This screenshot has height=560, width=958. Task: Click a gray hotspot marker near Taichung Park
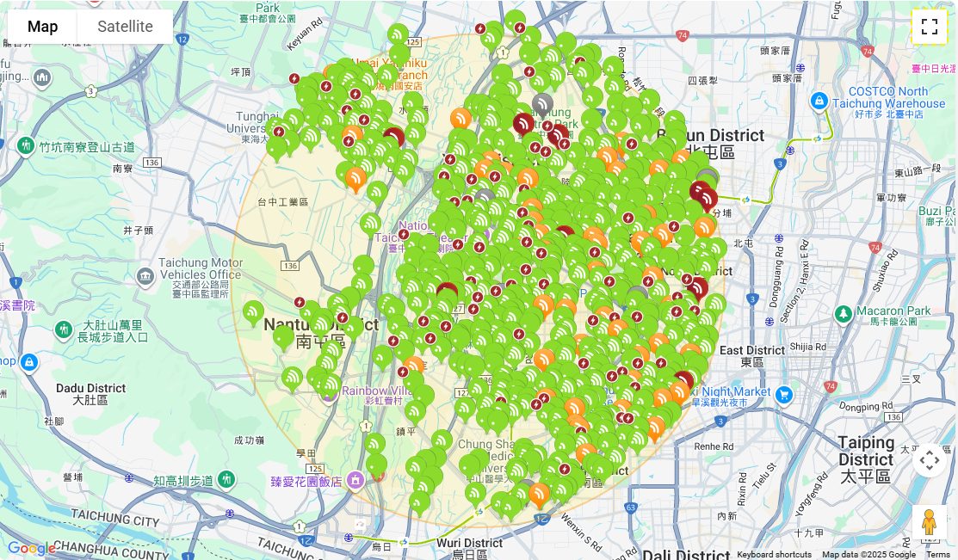click(x=542, y=103)
